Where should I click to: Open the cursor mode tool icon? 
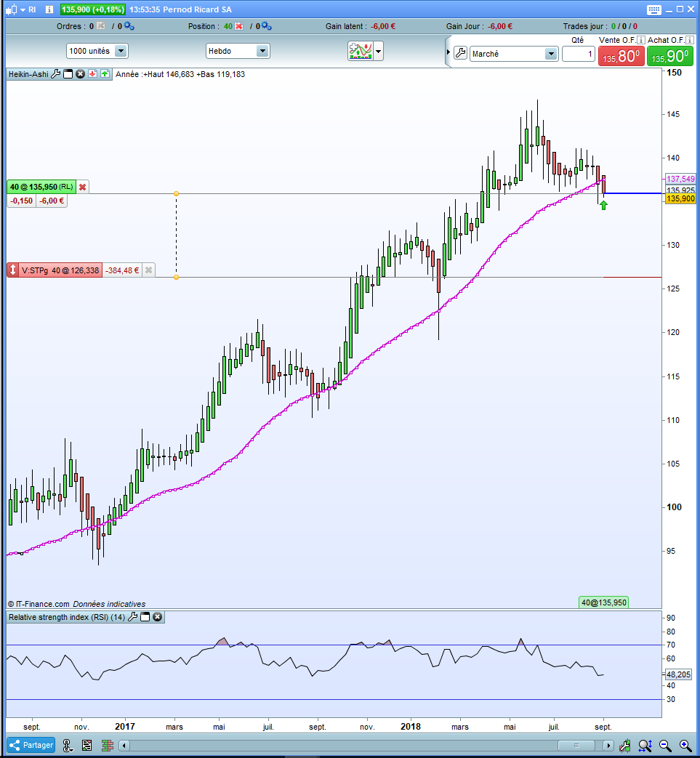67,746
